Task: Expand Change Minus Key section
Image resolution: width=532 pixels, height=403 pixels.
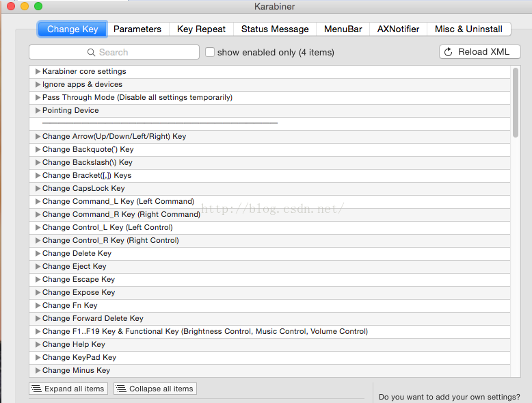Action: (38, 370)
